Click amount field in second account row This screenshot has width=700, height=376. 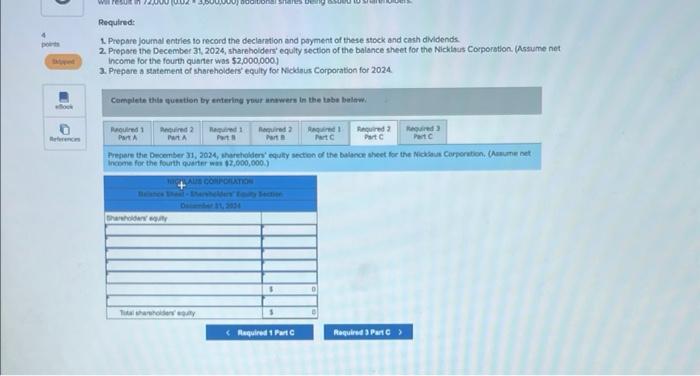[289, 242]
